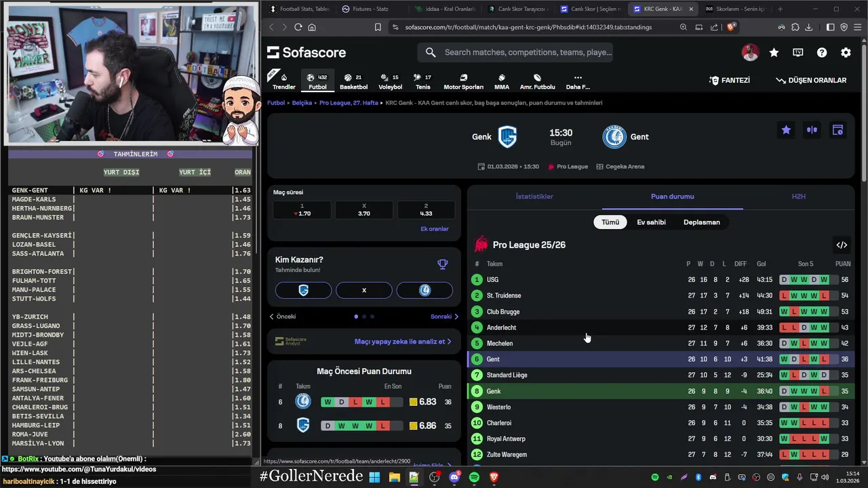Click the Gent crest in match header
868x488 pixels.
pos(614,137)
